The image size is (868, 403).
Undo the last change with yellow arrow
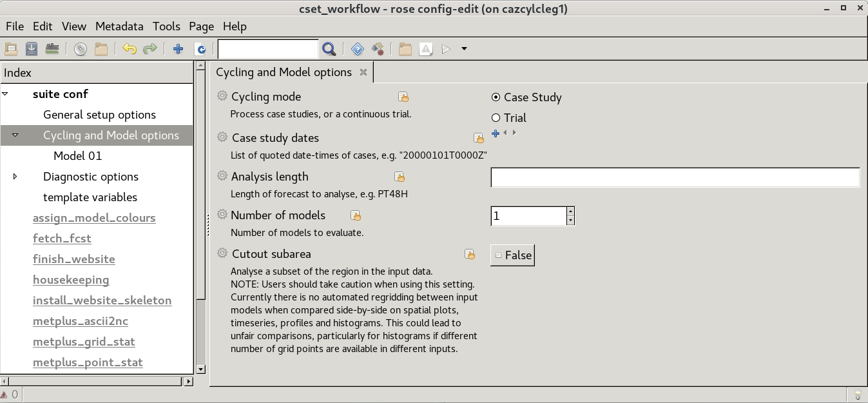130,49
